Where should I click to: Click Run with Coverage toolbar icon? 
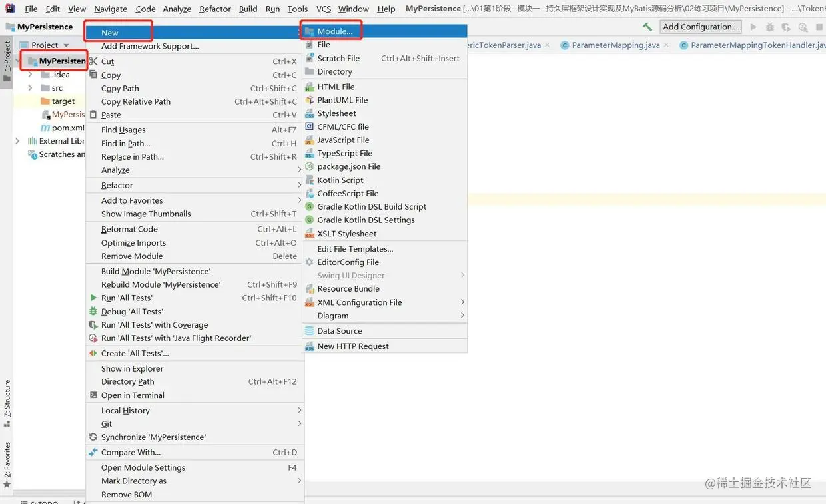(787, 27)
